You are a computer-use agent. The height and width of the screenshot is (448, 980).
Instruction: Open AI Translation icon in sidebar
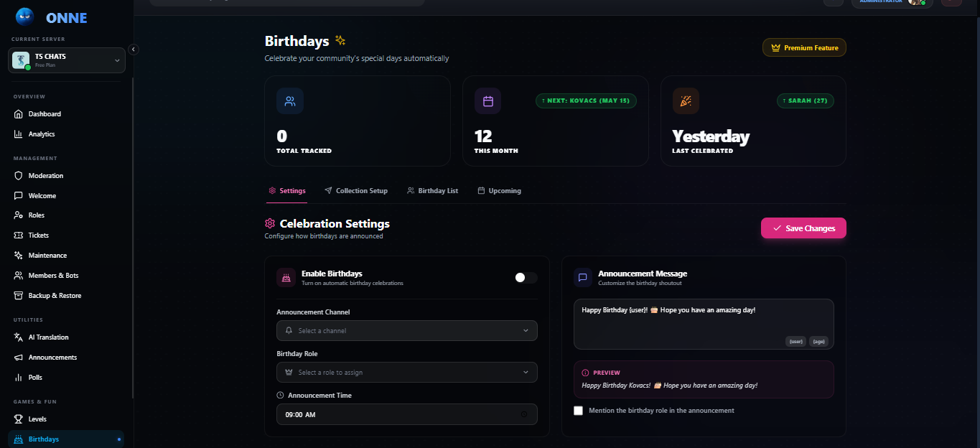[19, 337]
